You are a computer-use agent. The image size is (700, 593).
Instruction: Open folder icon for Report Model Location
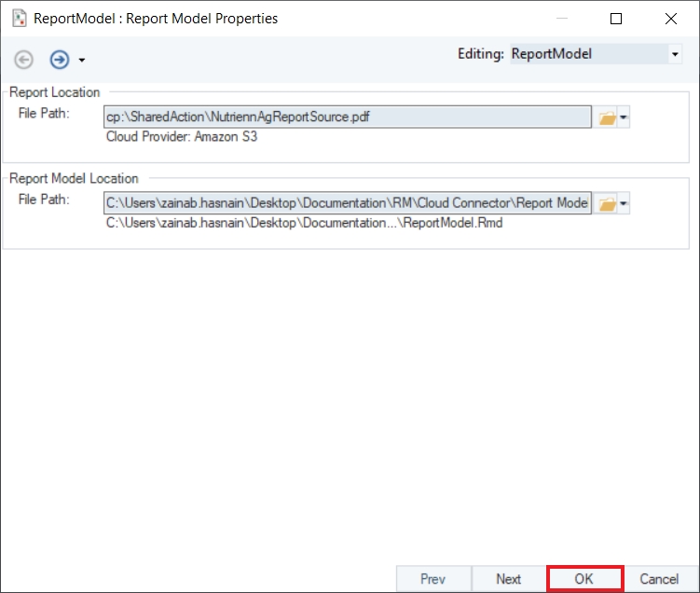tap(606, 203)
